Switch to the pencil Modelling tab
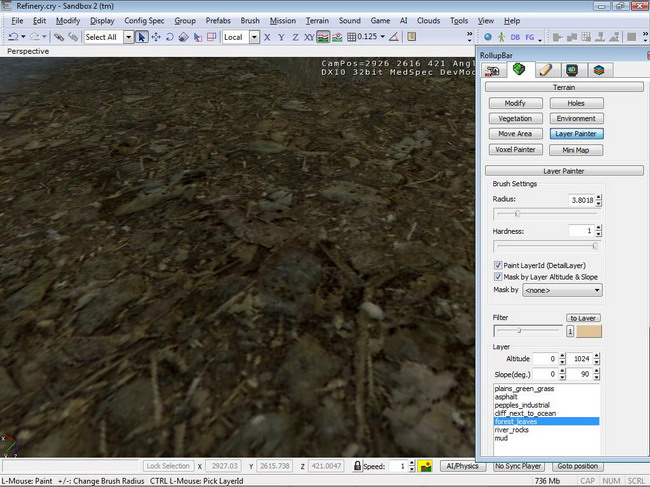 coord(546,70)
